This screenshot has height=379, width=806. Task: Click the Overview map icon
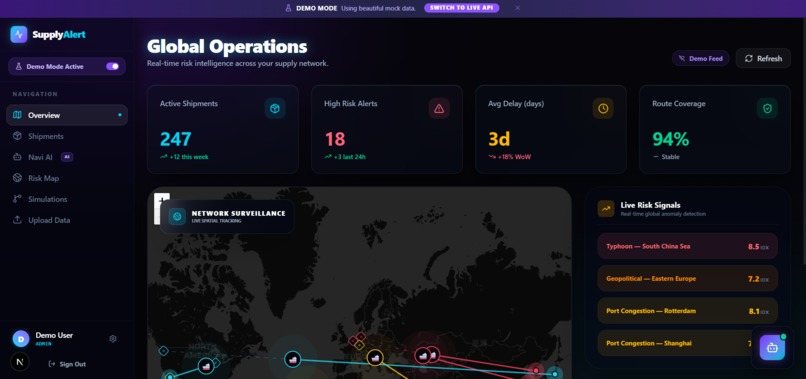(x=17, y=115)
